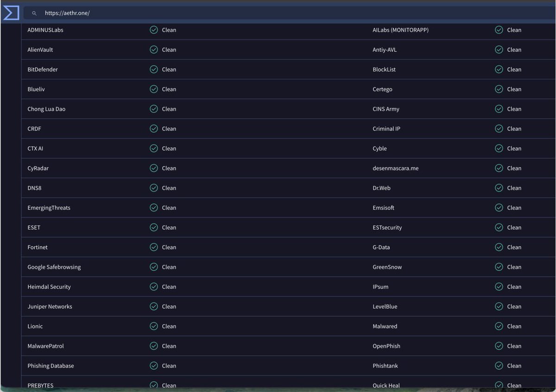Click the Clean result for ESTsecurity
This screenshot has height=392, width=556.
(x=514, y=228)
